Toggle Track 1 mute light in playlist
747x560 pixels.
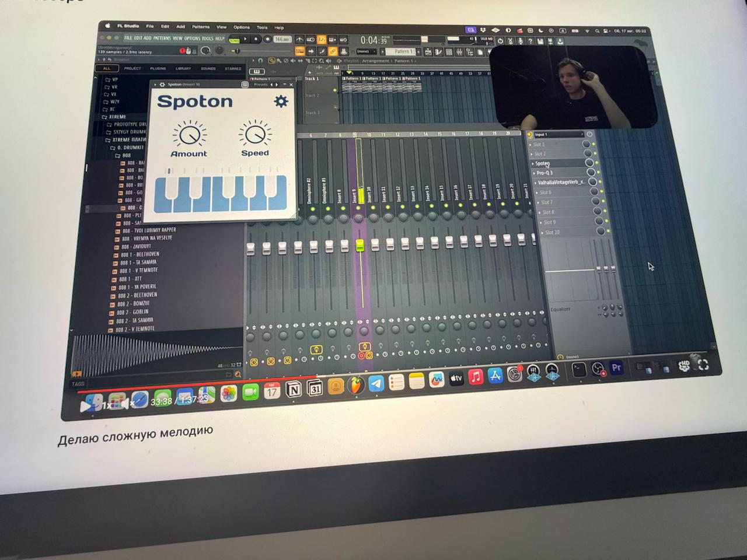[x=336, y=90]
